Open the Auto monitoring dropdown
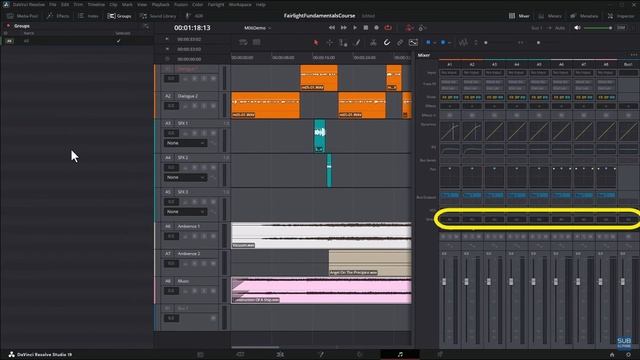 560,28
